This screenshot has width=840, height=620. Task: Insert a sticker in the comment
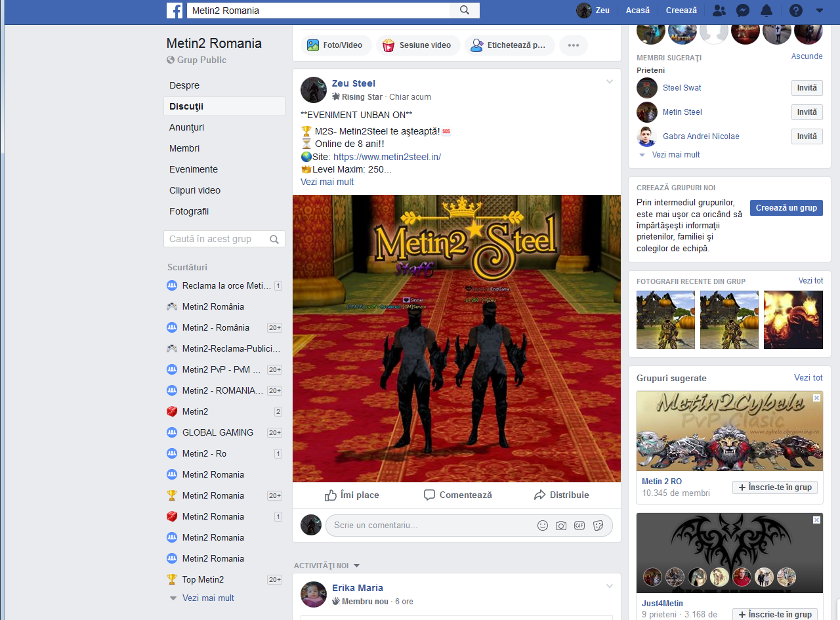[x=598, y=526]
